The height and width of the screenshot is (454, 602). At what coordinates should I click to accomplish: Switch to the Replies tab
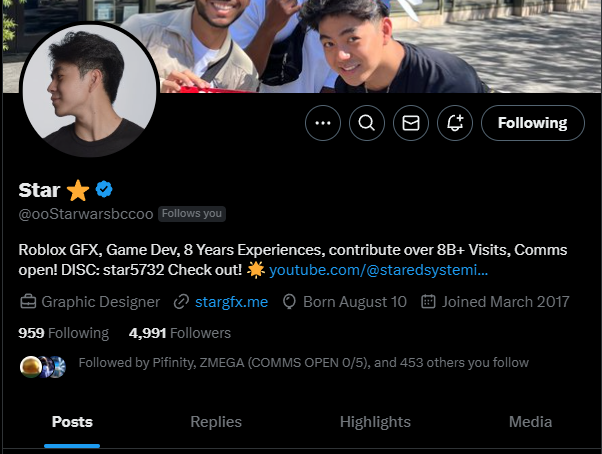point(215,422)
